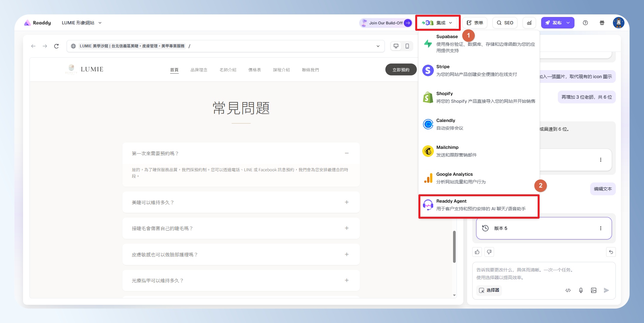Viewport: 644px width, 323px height.
Task: Open the SEO settings button
Action: pos(505,23)
